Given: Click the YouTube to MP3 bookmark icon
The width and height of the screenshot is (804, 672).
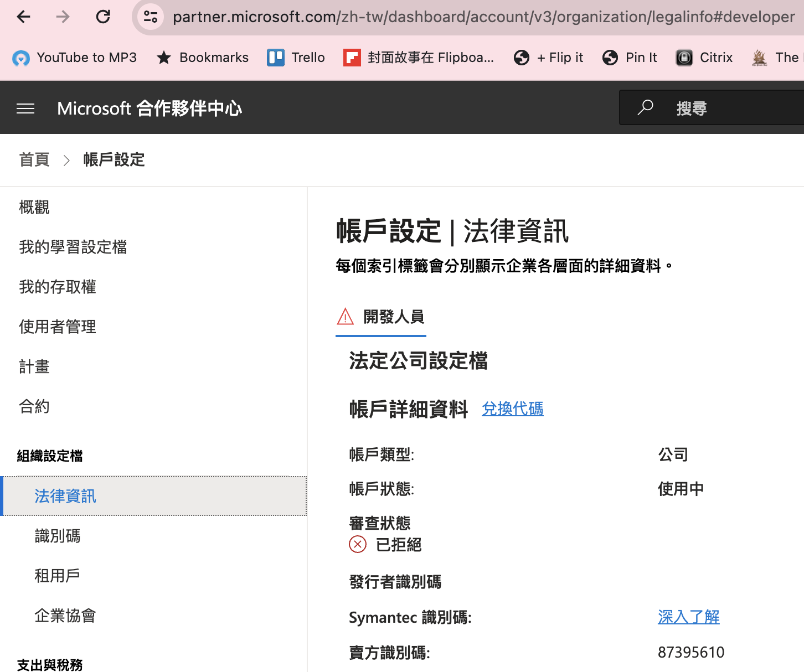Looking at the screenshot, I should click(x=21, y=58).
